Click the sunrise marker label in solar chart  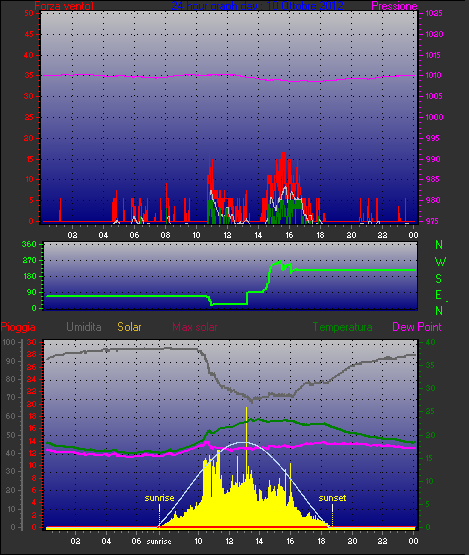pos(159,498)
